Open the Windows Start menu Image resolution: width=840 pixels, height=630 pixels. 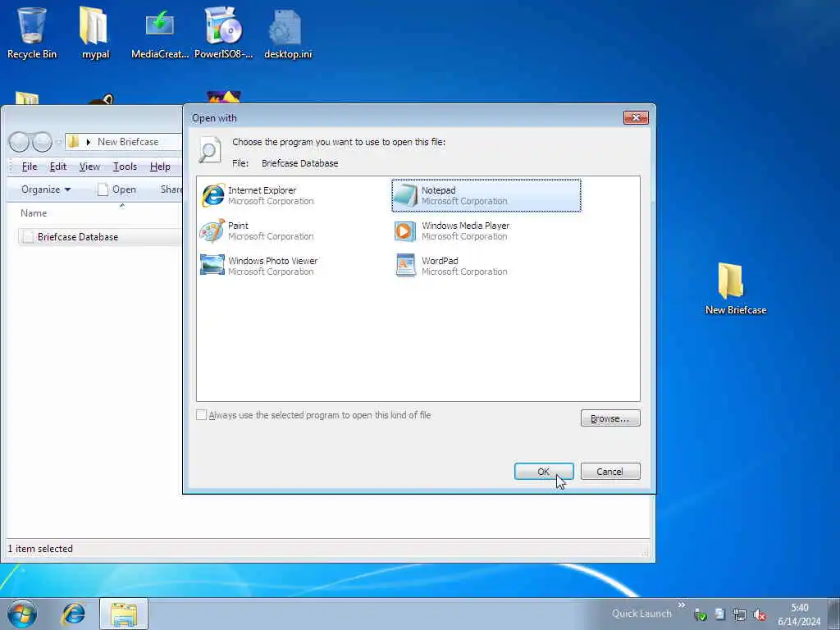click(x=22, y=614)
